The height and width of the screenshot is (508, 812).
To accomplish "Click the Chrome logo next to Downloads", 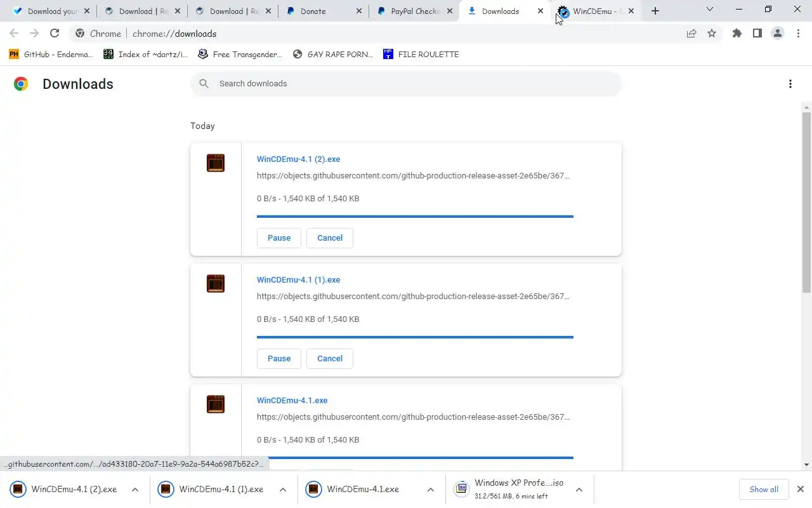I will (21, 84).
